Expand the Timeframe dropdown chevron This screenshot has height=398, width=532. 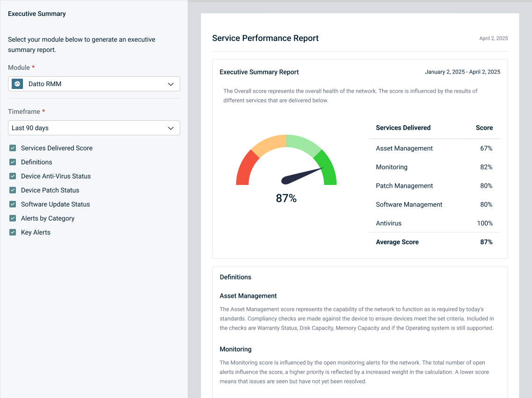tap(171, 128)
